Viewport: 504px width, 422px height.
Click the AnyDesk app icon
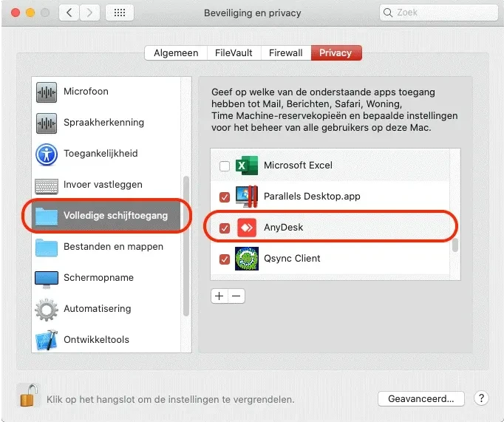click(247, 228)
